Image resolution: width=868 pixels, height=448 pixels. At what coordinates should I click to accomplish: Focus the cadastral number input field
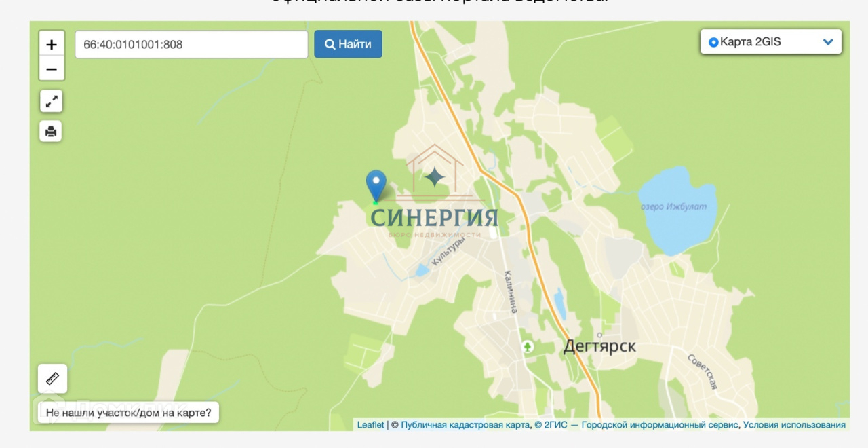[x=191, y=44]
